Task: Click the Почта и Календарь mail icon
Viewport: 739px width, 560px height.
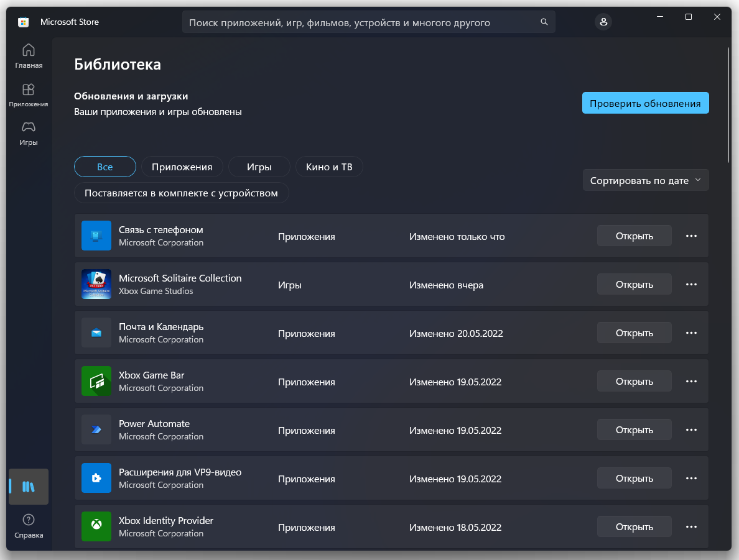Action: tap(96, 333)
